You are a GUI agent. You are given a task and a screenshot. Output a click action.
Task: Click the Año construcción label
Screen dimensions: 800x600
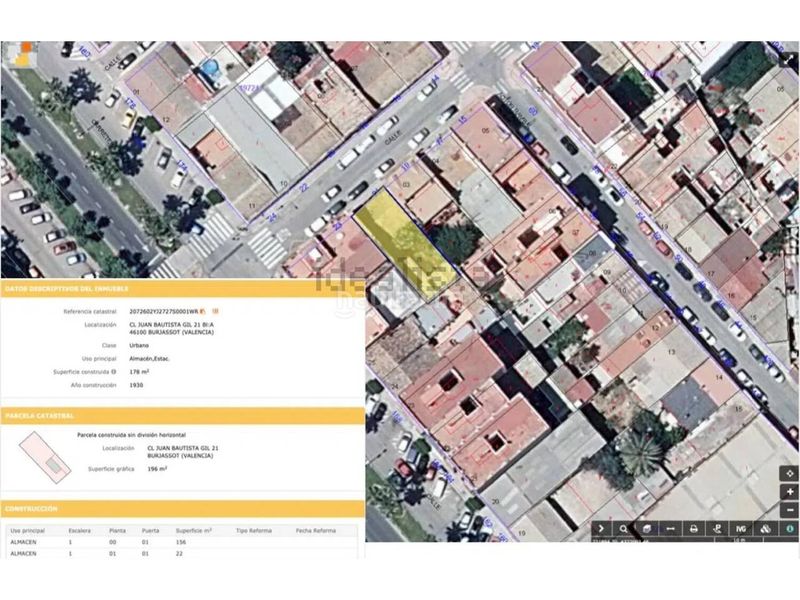click(x=93, y=385)
